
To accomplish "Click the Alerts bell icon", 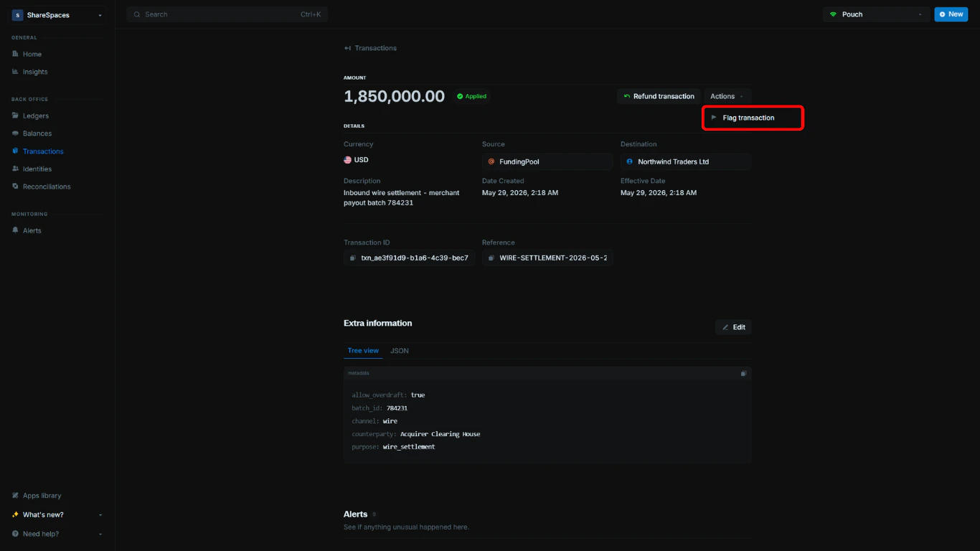I will 16,230.
